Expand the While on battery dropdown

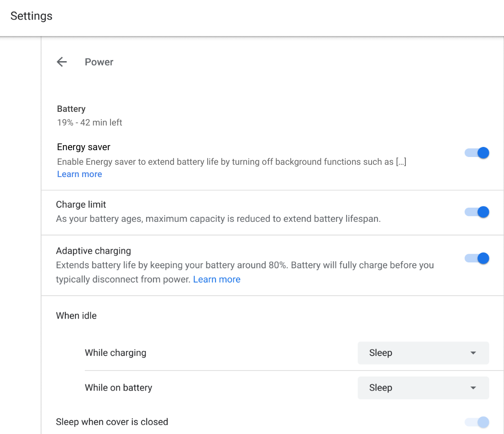pos(423,388)
